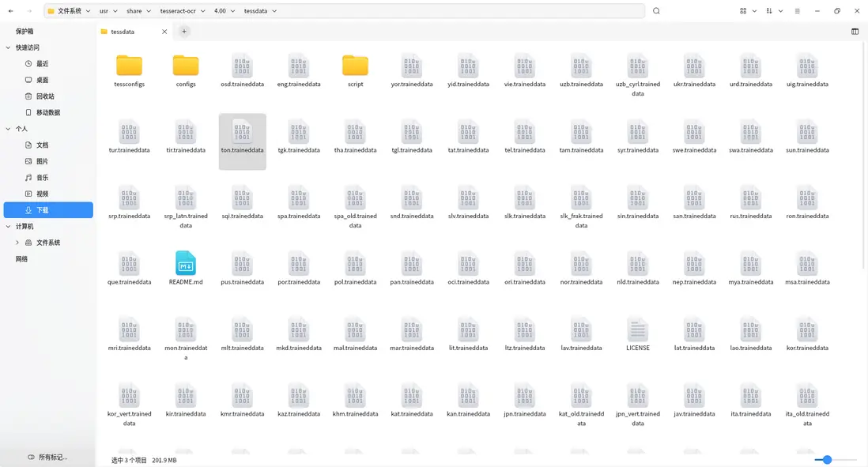The width and height of the screenshot is (868, 467).
Task: Select the tha.traineddata file icon
Action: pyautogui.click(x=355, y=132)
